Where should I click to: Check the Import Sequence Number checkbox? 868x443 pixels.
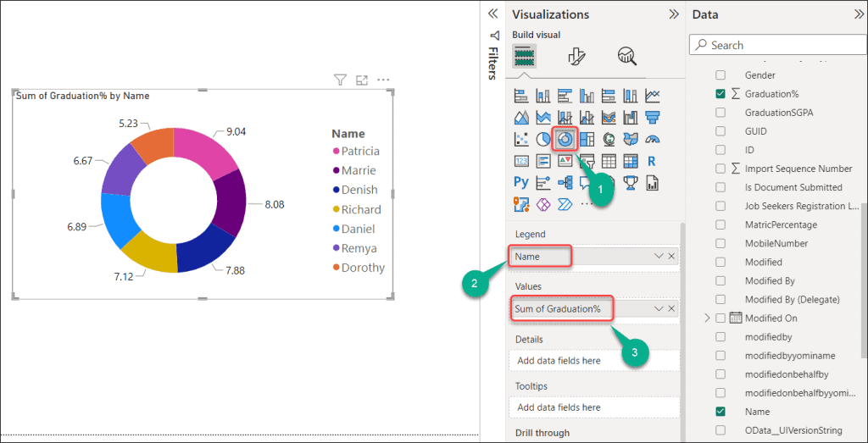tap(721, 168)
